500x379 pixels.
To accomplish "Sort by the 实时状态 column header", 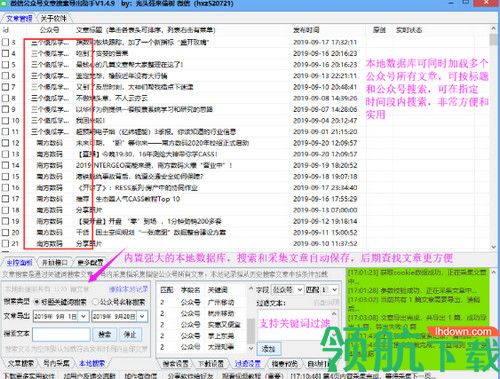I will pos(409,30).
